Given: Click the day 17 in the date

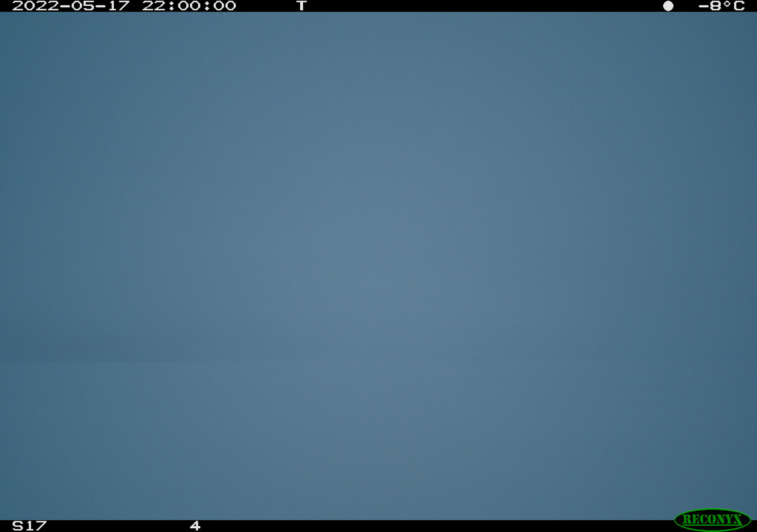Looking at the screenshot, I should (118, 6).
